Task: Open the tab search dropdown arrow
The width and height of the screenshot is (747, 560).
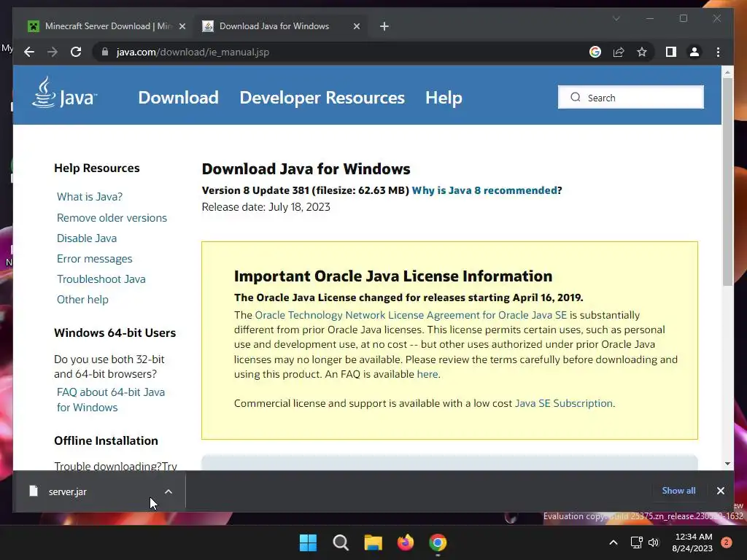Action: click(x=616, y=18)
